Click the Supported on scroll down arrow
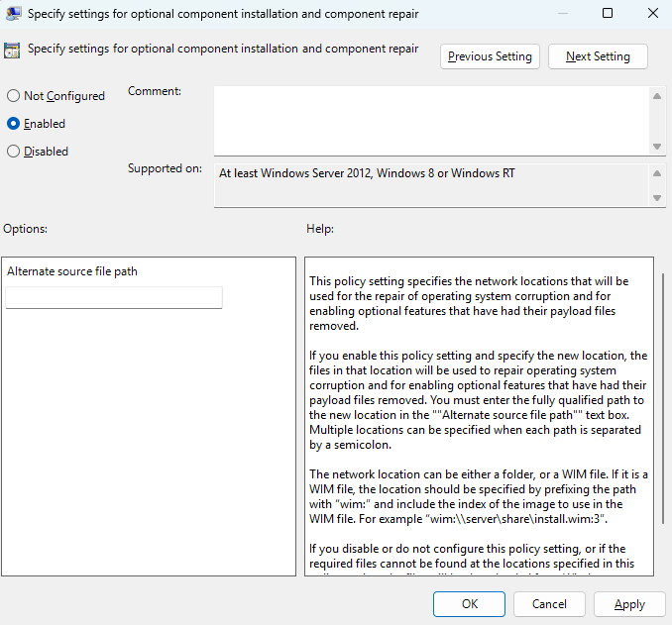Screen dimensions: 672x625 [656, 198]
